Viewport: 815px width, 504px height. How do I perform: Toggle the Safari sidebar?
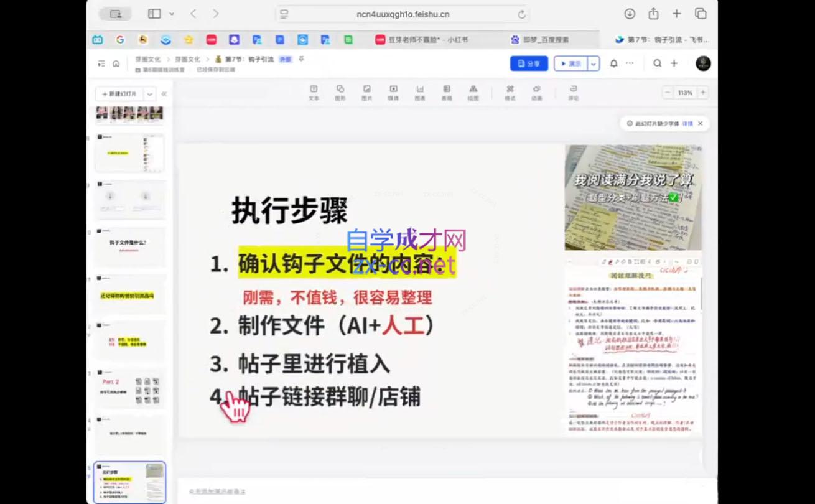[154, 14]
